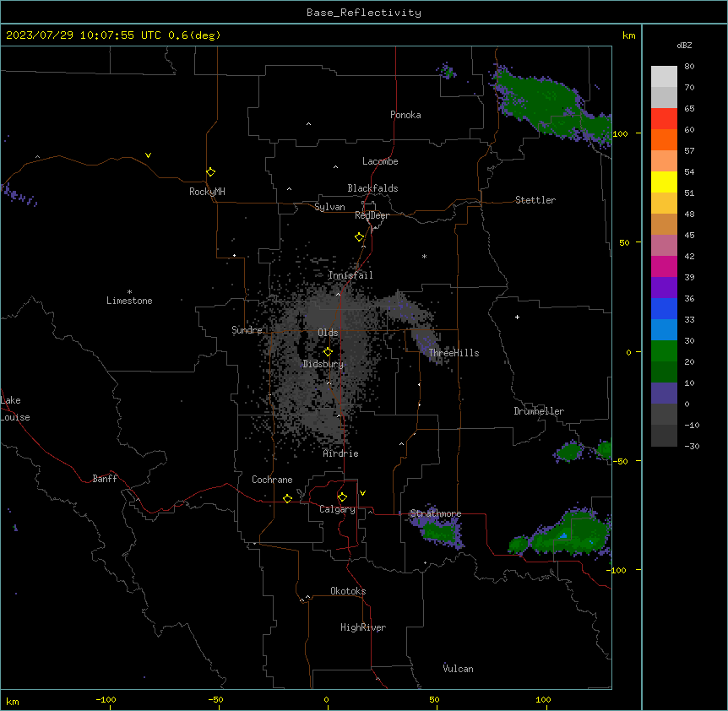This screenshot has height=711, width=728.
Task: Select the dark green 20-10 dBZ swatch
Action: 664,372
